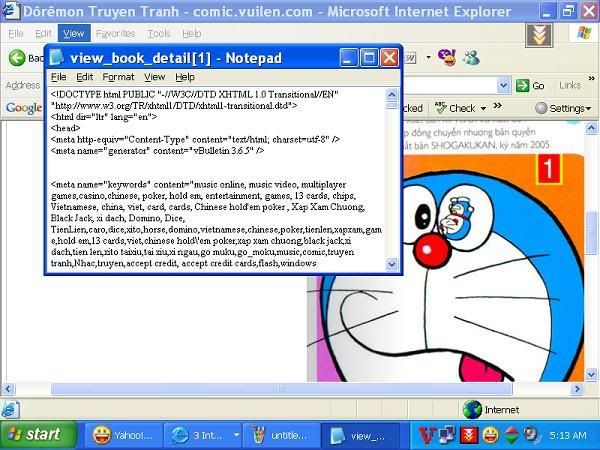The image size is (600, 450).
Task: Click Notepad scrollbar up arrow
Action: pyautogui.click(x=392, y=94)
